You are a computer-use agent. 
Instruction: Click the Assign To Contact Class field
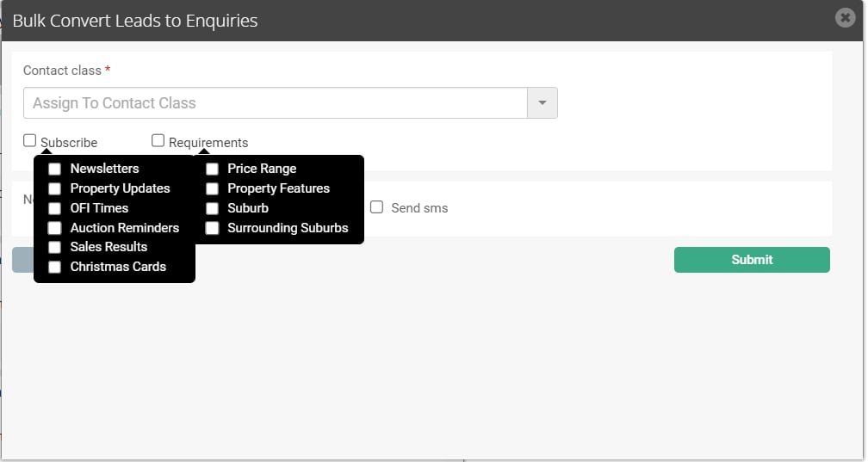[276, 103]
